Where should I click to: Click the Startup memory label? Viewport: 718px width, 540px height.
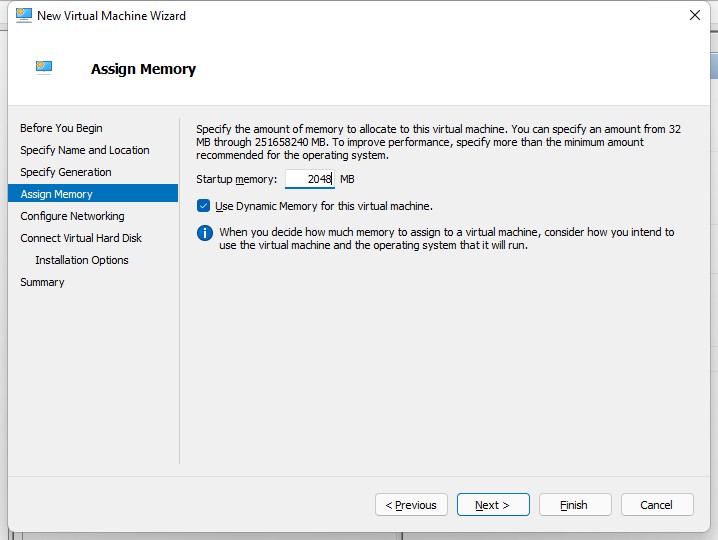click(x=237, y=179)
